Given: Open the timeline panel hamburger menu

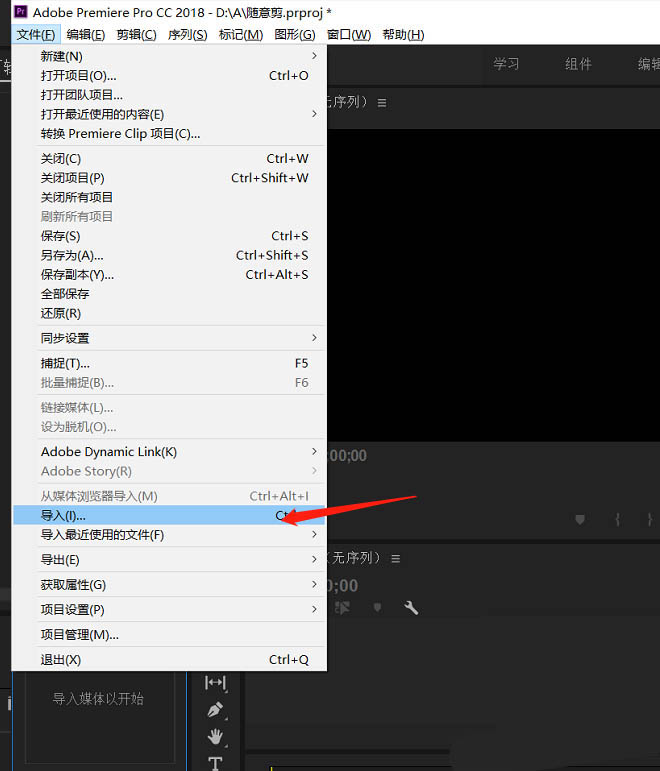Looking at the screenshot, I should click(396, 558).
